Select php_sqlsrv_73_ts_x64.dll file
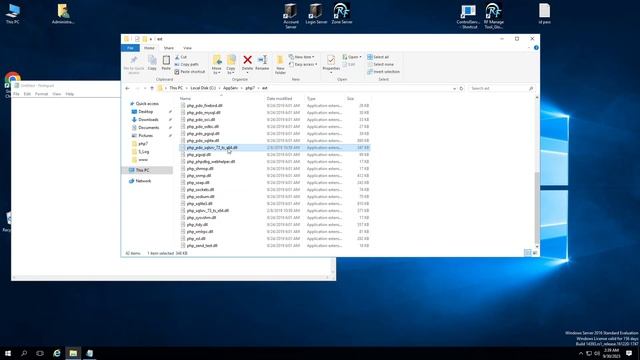 pyautogui.click(x=208, y=211)
